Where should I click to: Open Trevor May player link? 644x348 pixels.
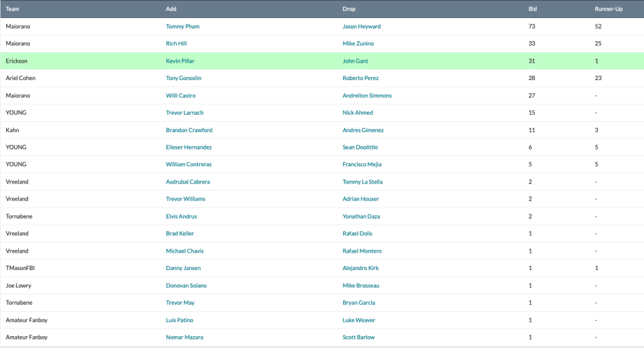(x=180, y=303)
